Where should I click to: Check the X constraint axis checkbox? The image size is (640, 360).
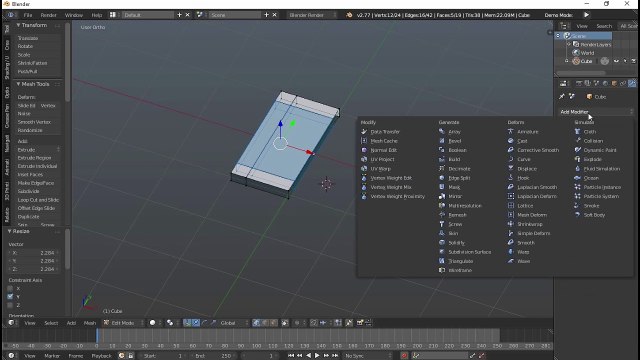(10, 288)
